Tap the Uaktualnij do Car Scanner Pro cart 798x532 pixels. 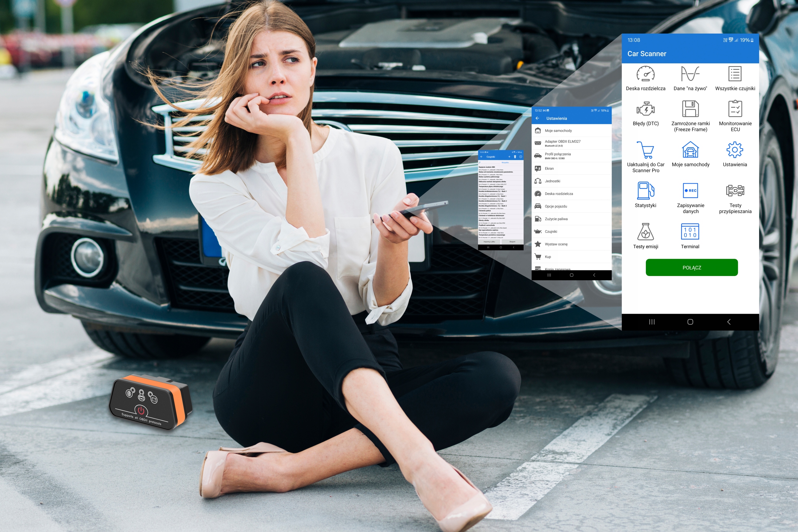645,150
